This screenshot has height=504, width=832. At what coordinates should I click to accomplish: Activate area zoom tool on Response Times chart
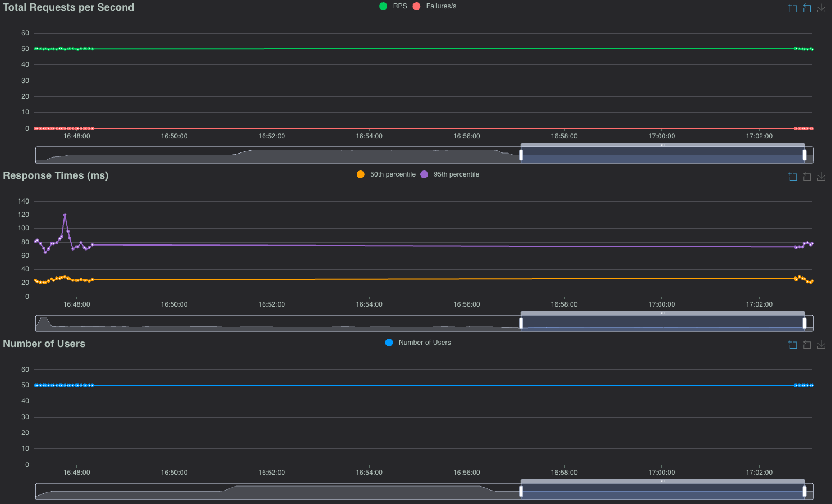[792, 177]
